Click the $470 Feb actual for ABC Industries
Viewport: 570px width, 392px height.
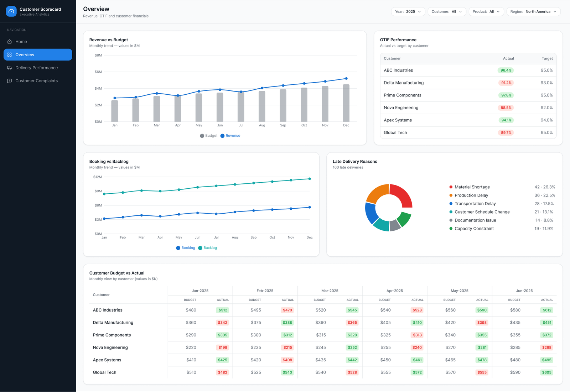[x=287, y=310]
